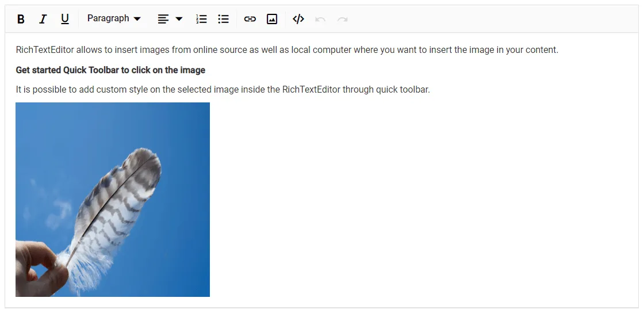Place cursor in 'RichTextEditor allows to insert images' paragraph
644x313 pixels.
pos(287,50)
